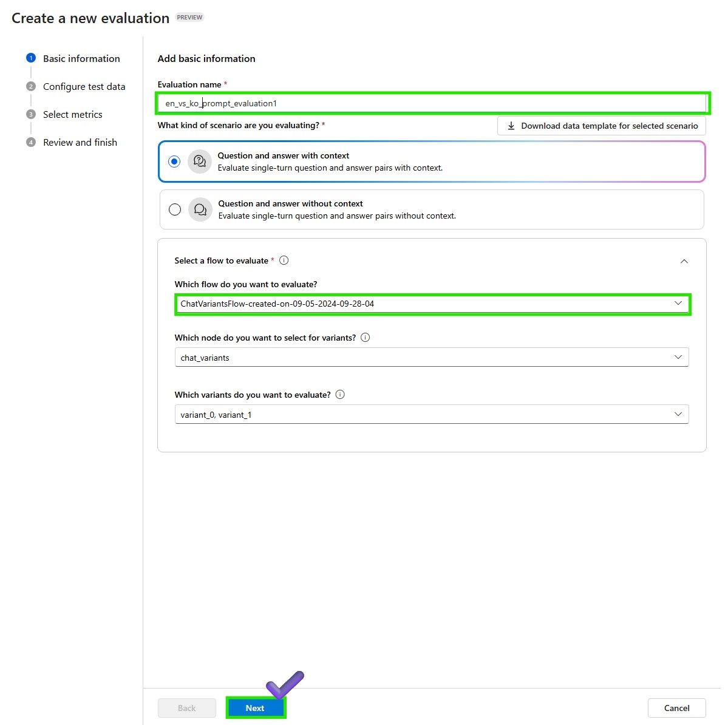Open the variant_0, variant_1 dropdown
Image resolution: width=728 pixels, height=725 pixels.
(x=432, y=414)
